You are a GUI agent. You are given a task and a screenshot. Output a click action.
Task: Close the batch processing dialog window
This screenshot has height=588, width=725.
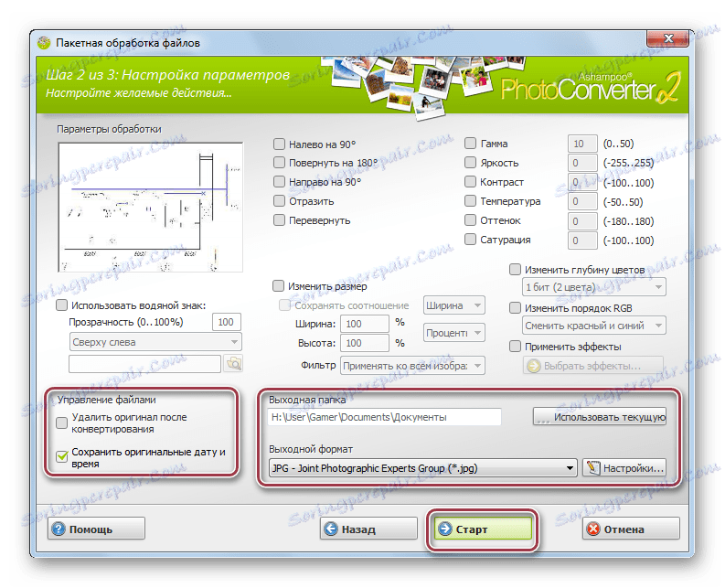click(x=667, y=38)
